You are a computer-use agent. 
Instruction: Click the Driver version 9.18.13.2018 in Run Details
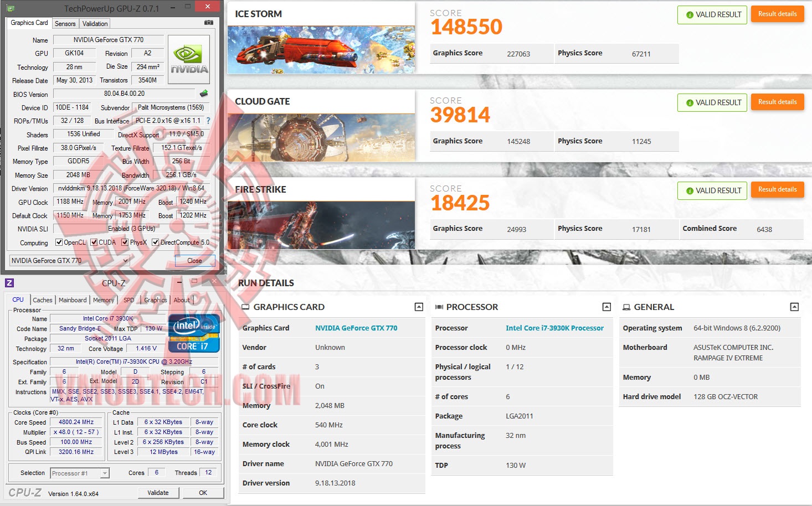click(x=335, y=483)
